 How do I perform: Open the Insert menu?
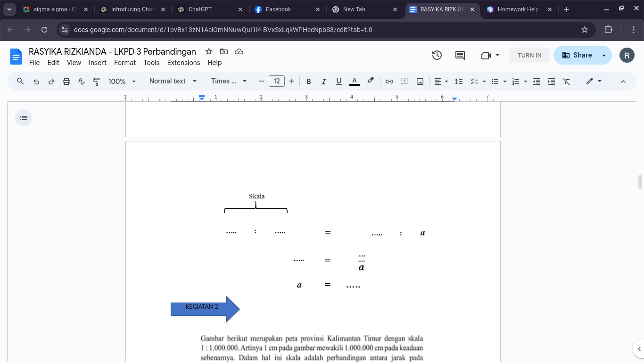click(x=98, y=63)
